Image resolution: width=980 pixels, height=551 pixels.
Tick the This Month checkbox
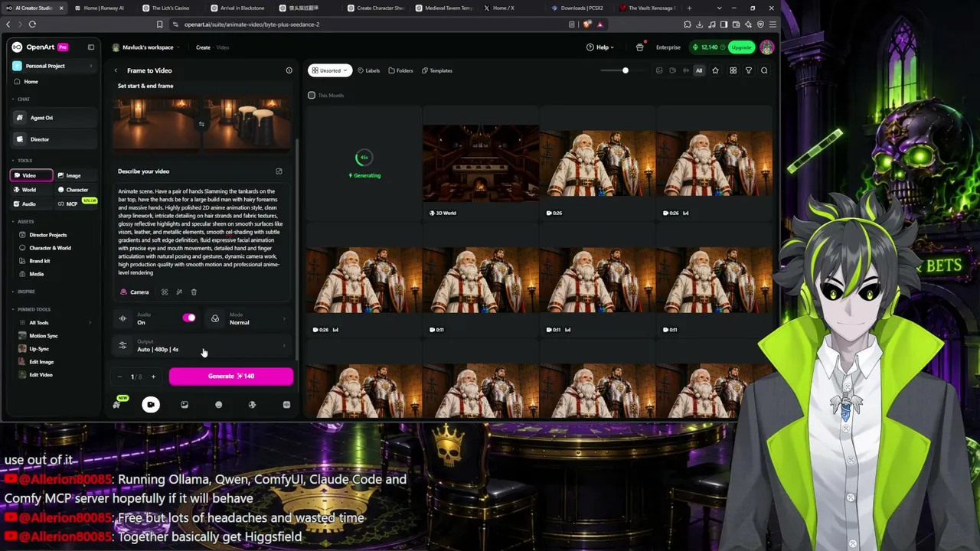point(312,96)
